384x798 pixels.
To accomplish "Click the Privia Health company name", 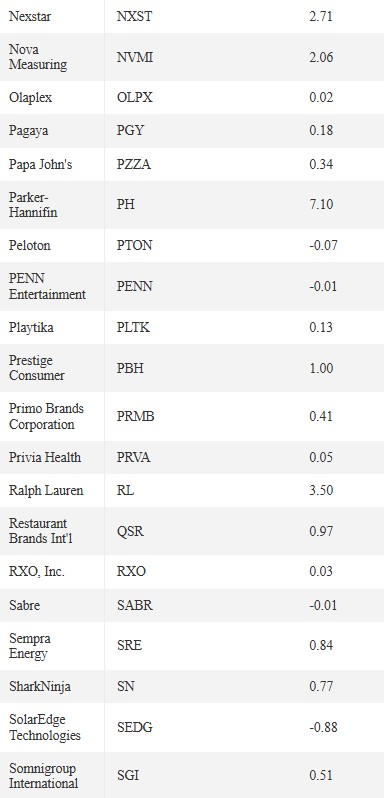I will click(45, 457).
